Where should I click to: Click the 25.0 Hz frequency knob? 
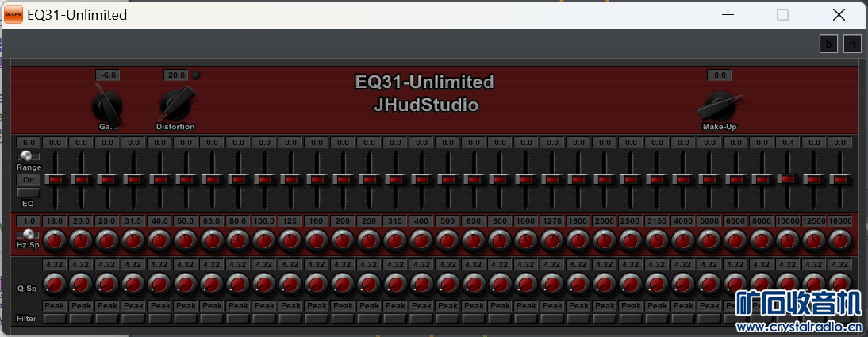coord(107,241)
